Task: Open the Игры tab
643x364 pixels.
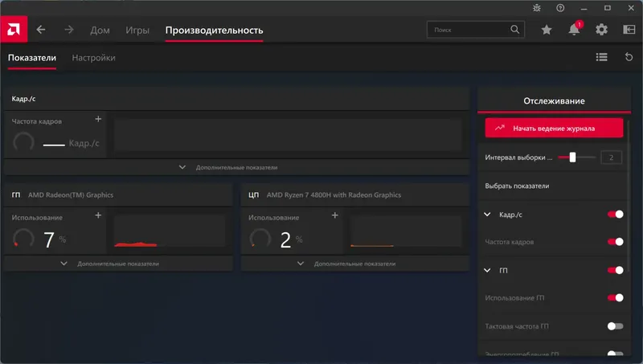Action: (137, 31)
